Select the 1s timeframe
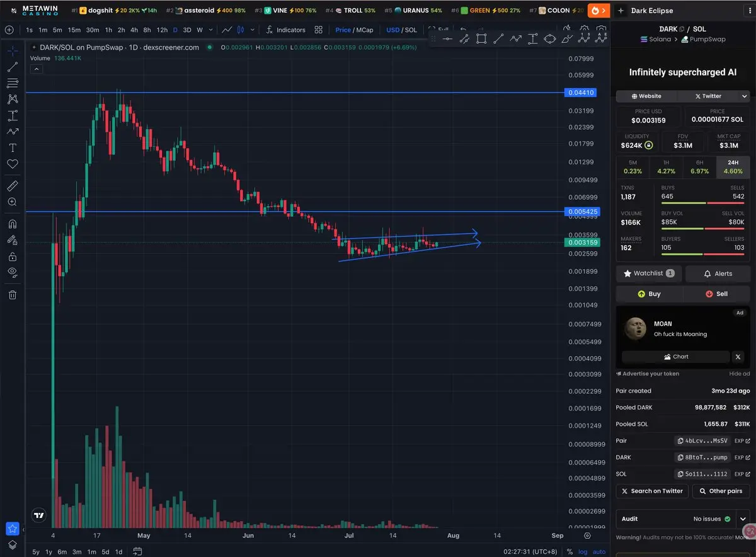The height and width of the screenshot is (557, 756). pyautogui.click(x=30, y=30)
